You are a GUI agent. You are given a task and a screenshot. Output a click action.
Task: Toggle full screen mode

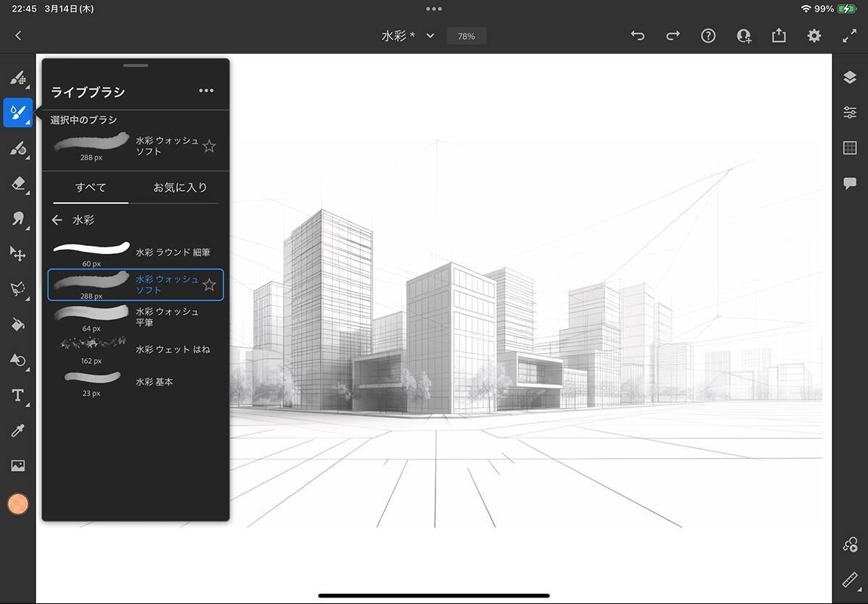849,35
